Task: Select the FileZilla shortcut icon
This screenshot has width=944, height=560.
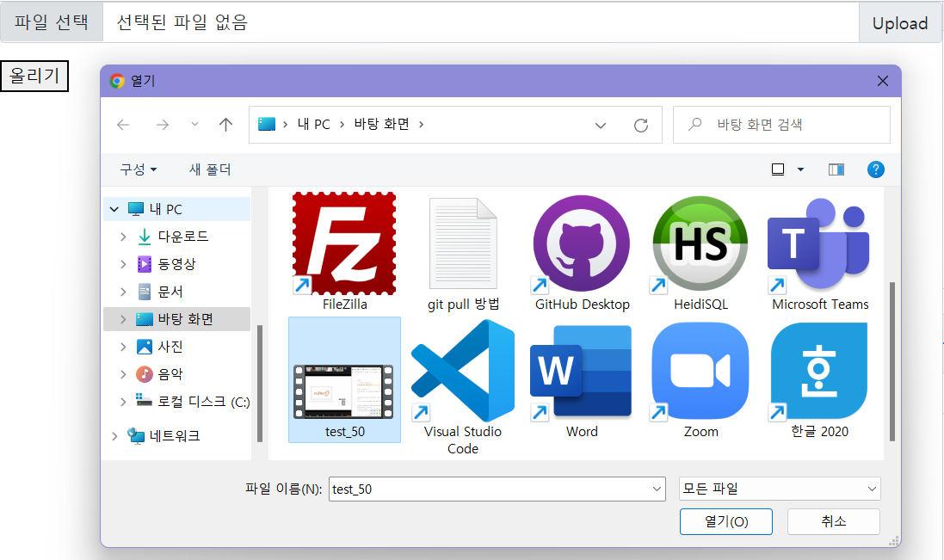Action: 343,243
